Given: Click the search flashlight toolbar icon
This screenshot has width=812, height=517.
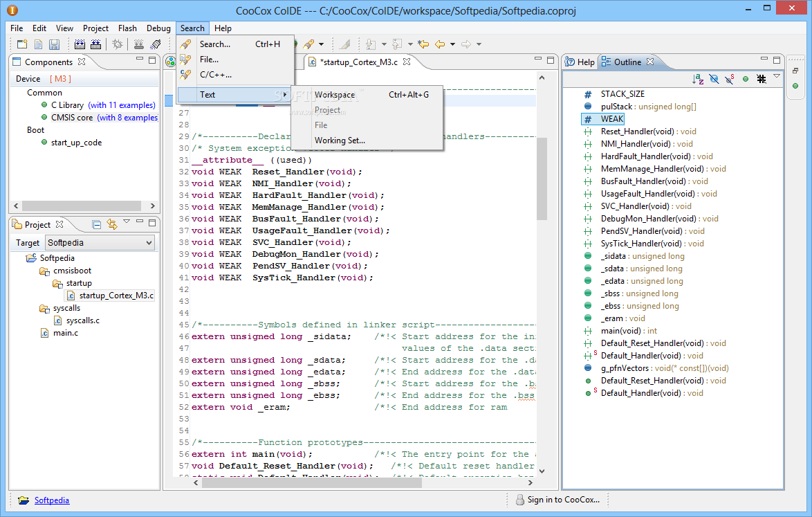Looking at the screenshot, I should [x=308, y=44].
